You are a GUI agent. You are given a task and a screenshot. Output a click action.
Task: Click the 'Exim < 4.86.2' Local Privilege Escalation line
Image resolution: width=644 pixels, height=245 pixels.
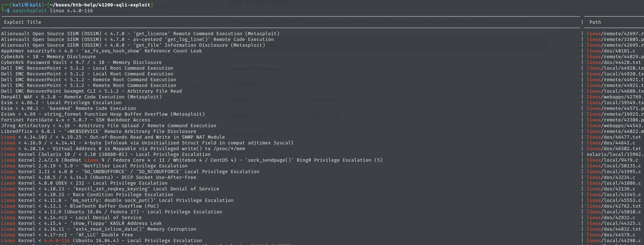(x=61, y=103)
